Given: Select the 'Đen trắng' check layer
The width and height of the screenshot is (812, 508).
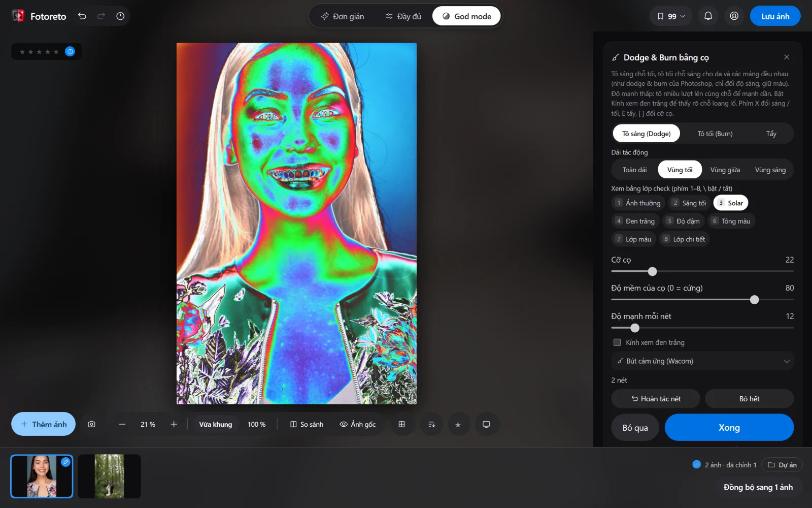Looking at the screenshot, I should pyautogui.click(x=635, y=221).
